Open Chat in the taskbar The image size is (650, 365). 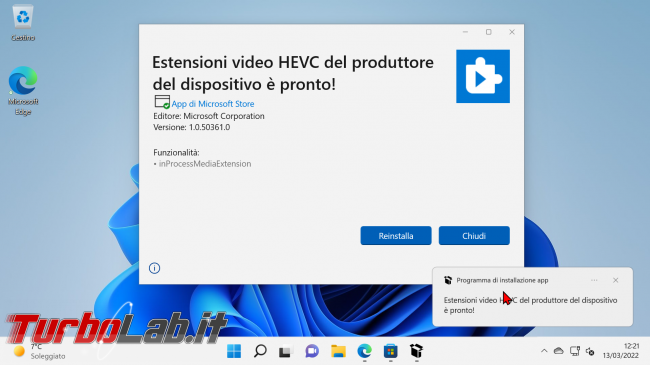coord(312,351)
